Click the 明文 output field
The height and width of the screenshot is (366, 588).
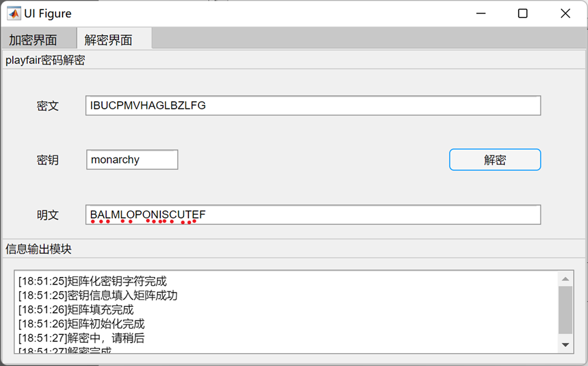tap(313, 215)
